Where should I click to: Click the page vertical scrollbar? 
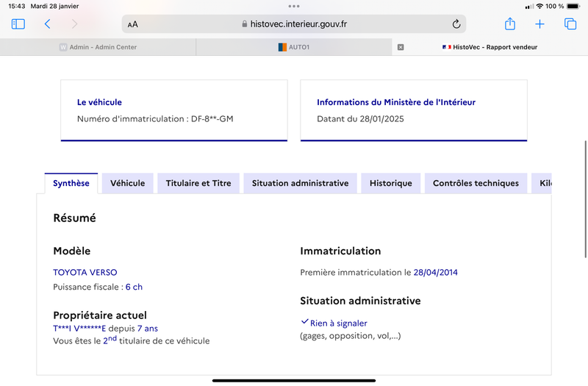pos(585,199)
